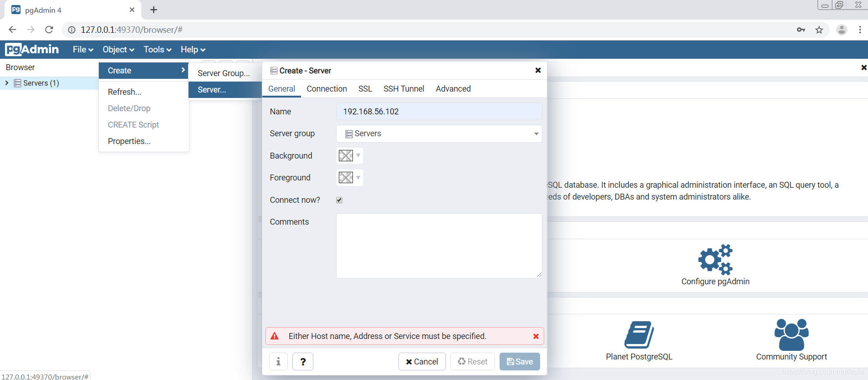The width and height of the screenshot is (868, 380).
Task: Open help with the question mark button
Action: 303,361
